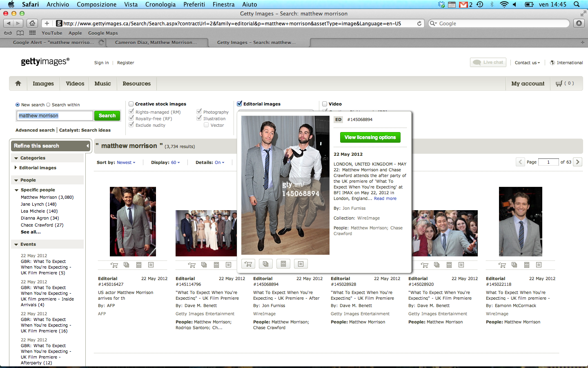Switch to Cameron Diaz, Matthew Morrison tab
Viewport: 588px width, 368px height.
coord(156,43)
